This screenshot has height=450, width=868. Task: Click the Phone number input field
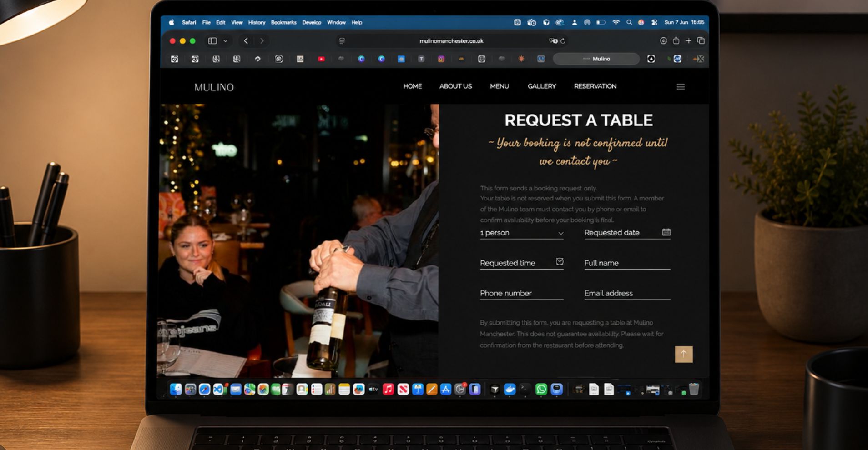click(x=522, y=294)
